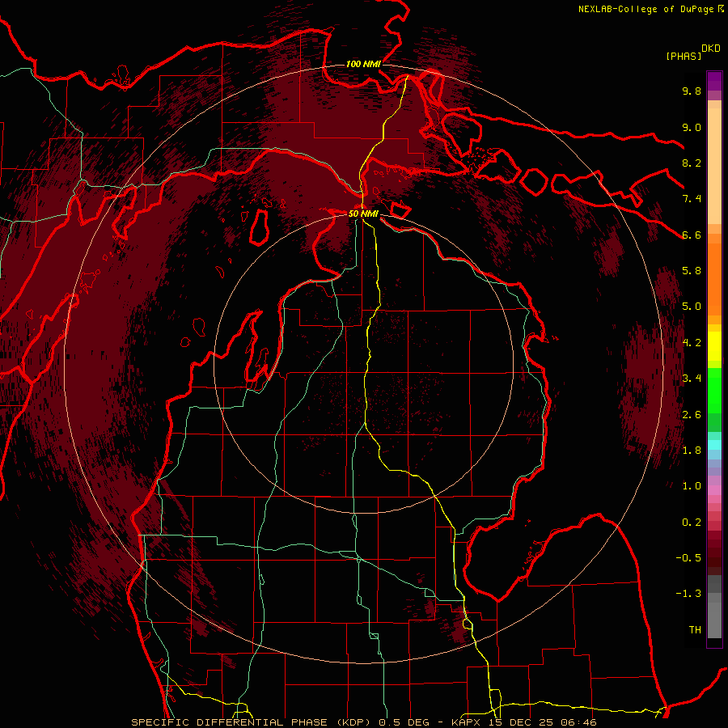
Task: Click the 8.2 legend value
Action: 692,163
